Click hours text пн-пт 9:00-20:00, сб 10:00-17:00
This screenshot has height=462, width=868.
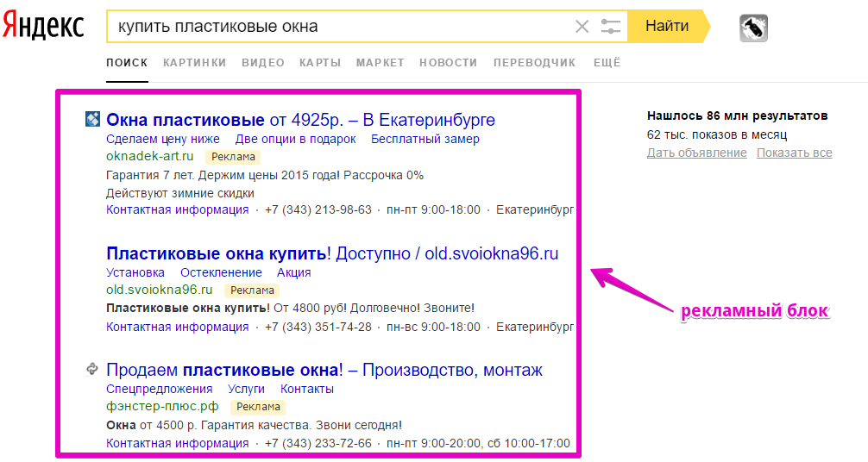tap(478, 443)
